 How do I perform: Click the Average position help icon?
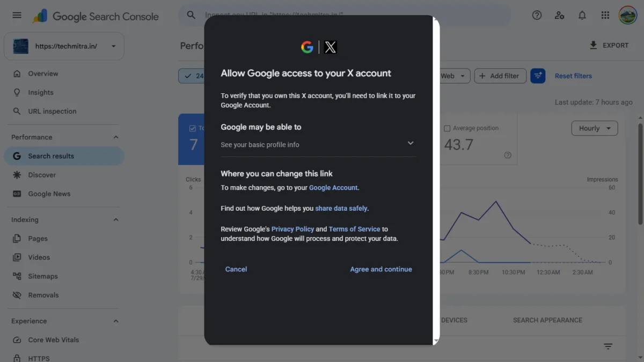(x=508, y=155)
